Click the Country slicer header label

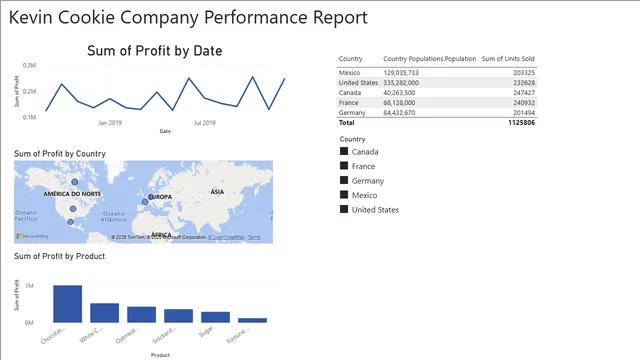[352, 139]
